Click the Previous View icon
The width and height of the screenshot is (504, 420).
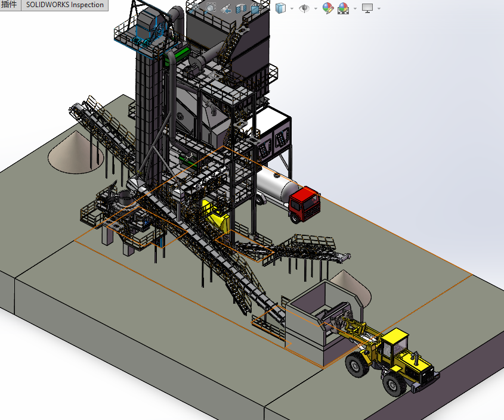[x=226, y=8]
